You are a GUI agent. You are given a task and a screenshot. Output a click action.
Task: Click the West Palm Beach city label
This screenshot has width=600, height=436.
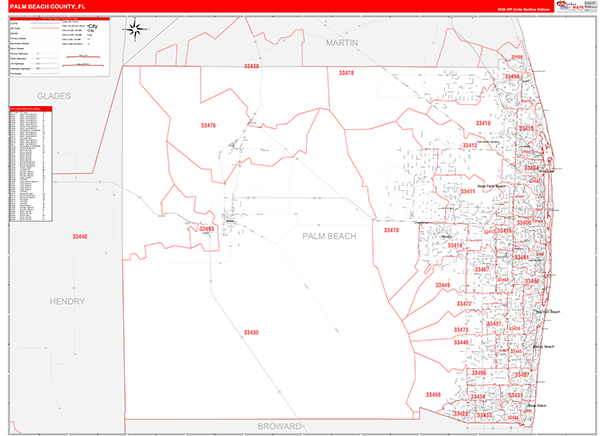(491, 186)
